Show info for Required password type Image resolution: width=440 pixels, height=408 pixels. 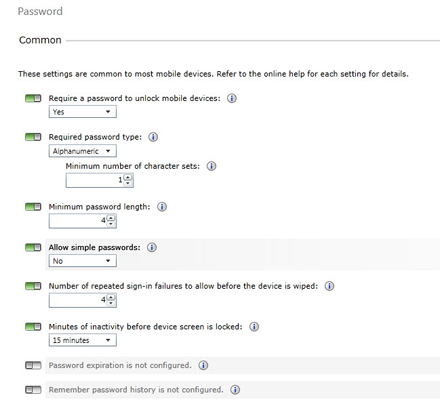pos(153,137)
